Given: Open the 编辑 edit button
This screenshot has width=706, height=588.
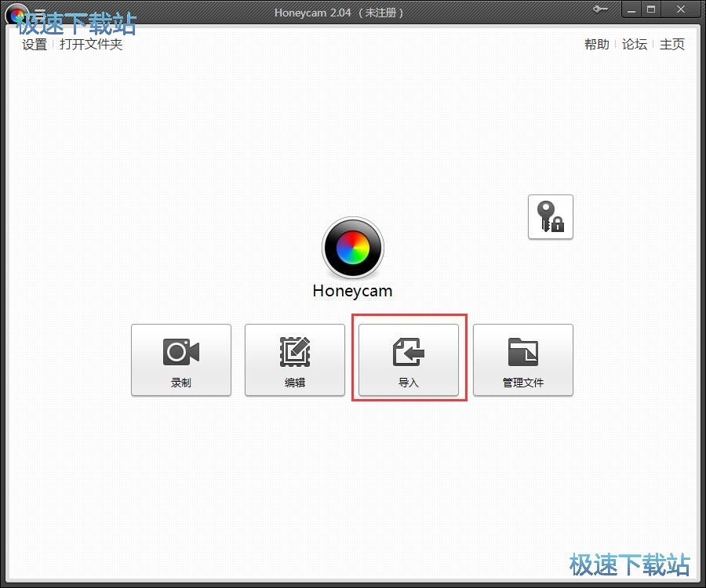Looking at the screenshot, I should tap(295, 360).
